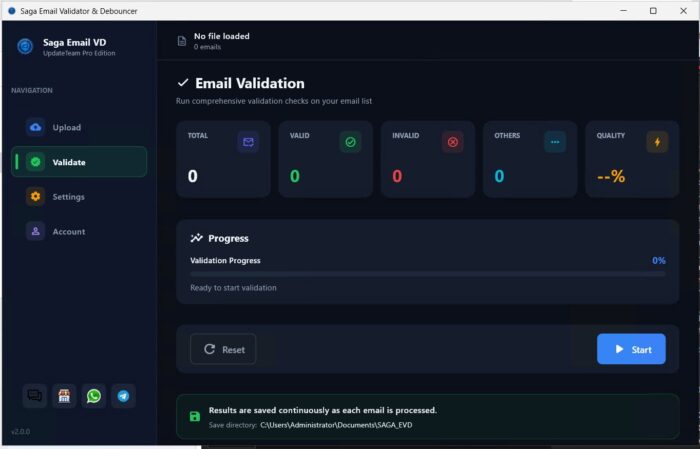Click the Invalid red cross icon
Viewport: 700px width, 449px height.
453,142
